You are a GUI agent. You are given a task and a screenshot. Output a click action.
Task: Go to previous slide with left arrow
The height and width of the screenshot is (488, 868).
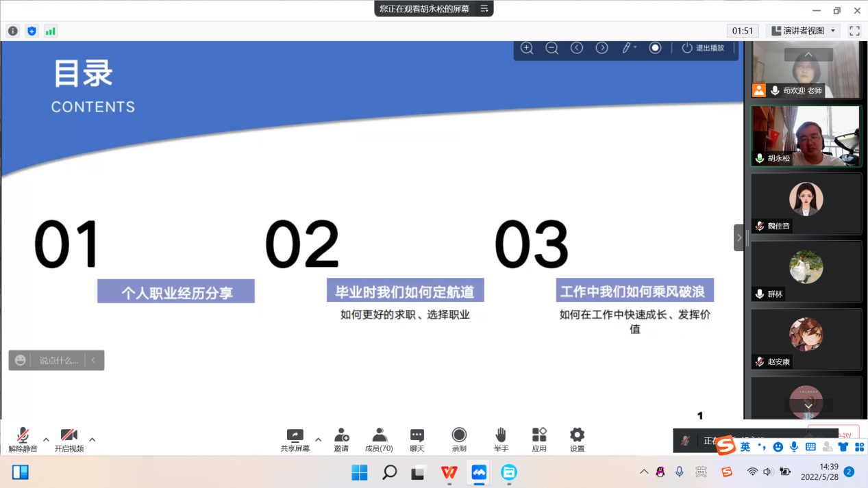pos(577,48)
